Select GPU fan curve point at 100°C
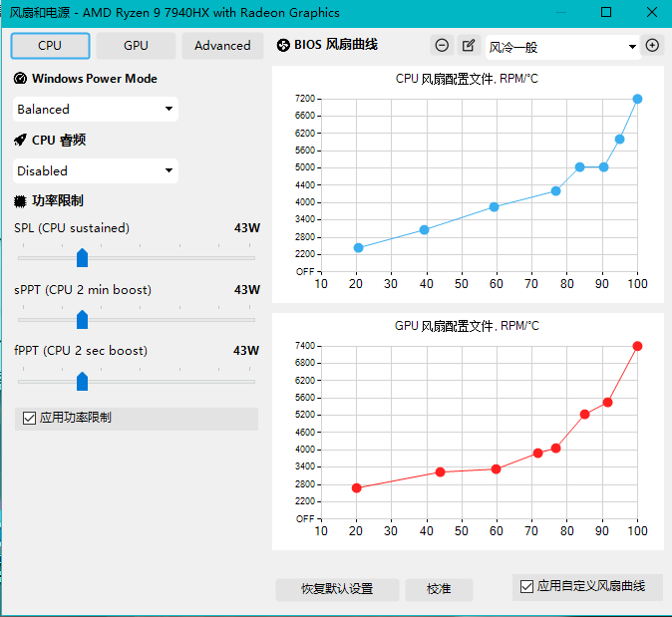The height and width of the screenshot is (617, 672). pos(637,346)
